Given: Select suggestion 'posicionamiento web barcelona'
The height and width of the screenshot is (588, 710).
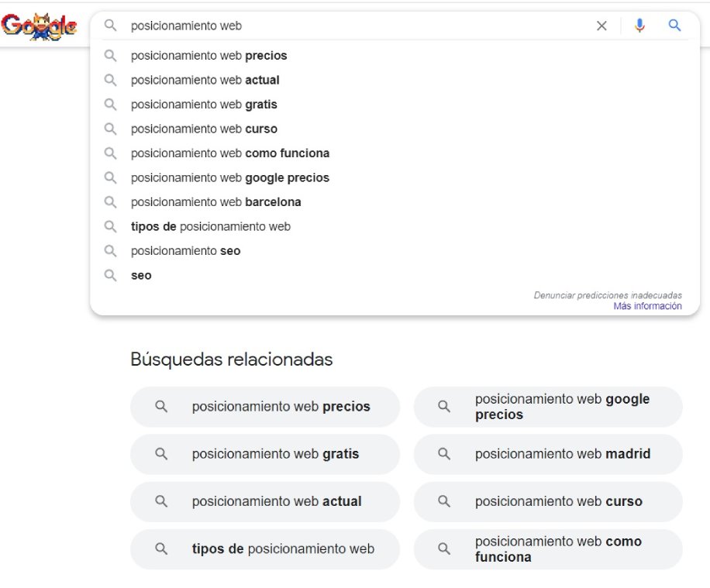Looking at the screenshot, I should 395,202.
